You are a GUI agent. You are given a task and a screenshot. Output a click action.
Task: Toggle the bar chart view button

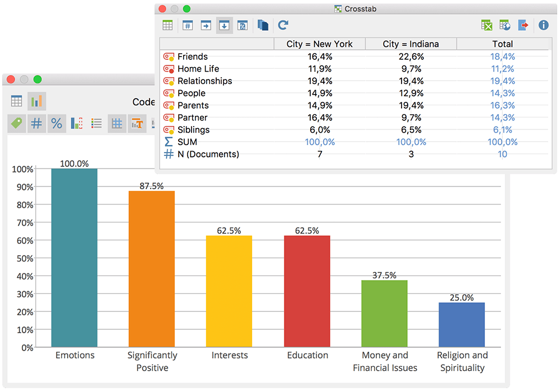coord(37,101)
